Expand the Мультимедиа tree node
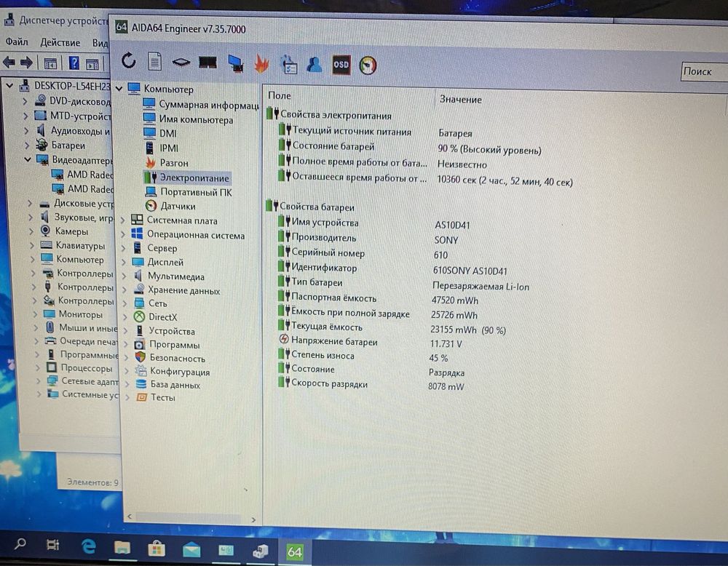Image resolution: width=728 pixels, height=566 pixels. coord(124,276)
